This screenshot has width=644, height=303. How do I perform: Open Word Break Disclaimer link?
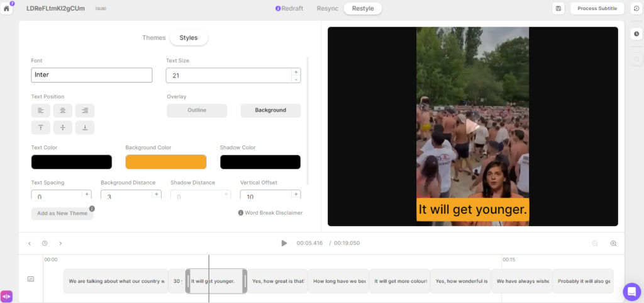[274, 213]
